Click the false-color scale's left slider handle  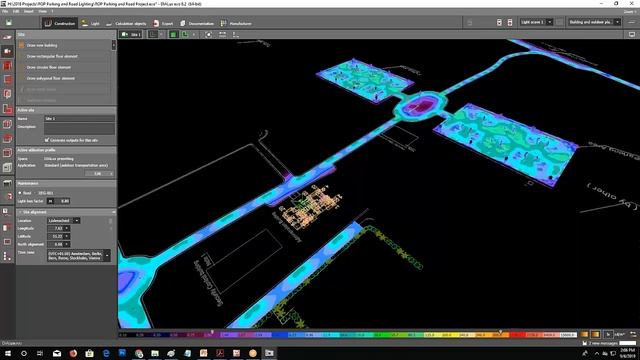(212, 332)
